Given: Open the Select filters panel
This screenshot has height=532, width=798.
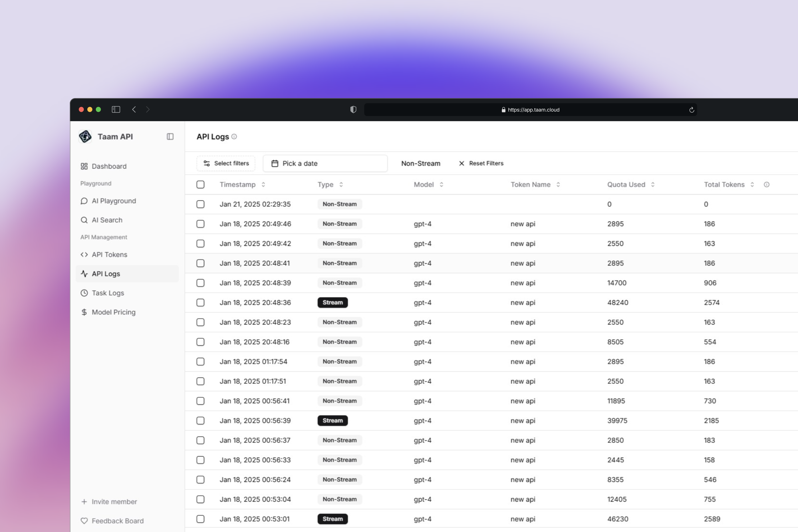Looking at the screenshot, I should click(226, 163).
